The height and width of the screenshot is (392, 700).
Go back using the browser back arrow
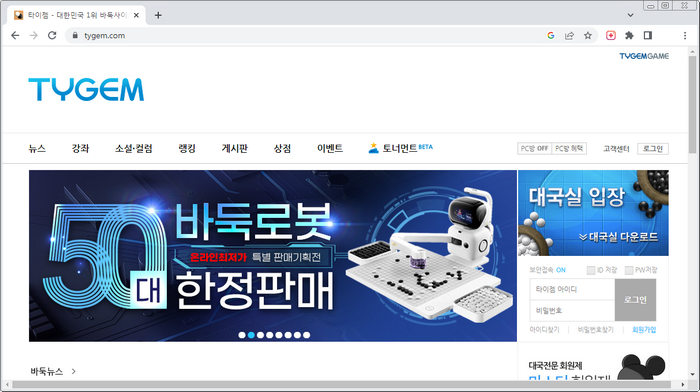pyautogui.click(x=15, y=35)
